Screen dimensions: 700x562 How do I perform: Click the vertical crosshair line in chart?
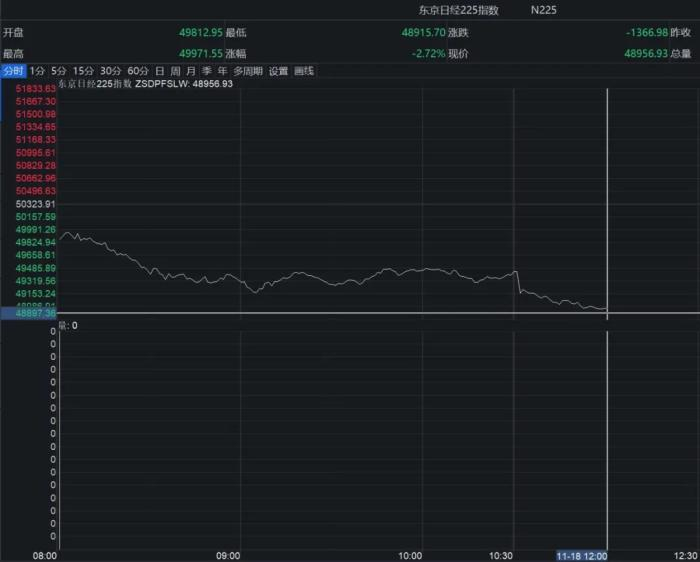click(607, 204)
